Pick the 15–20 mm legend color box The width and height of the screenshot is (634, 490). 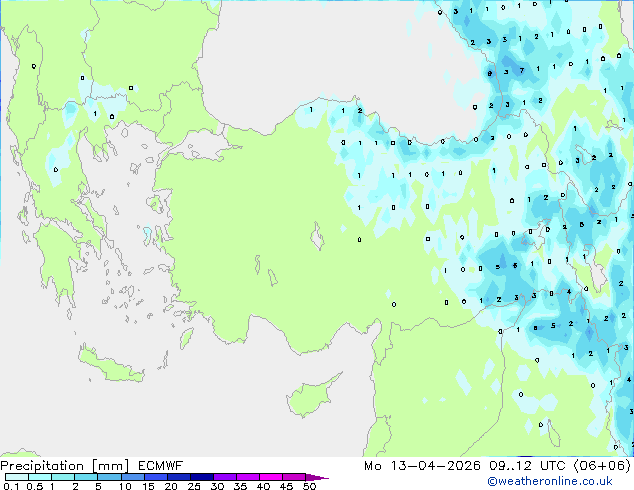pyautogui.click(x=156, y=477)
